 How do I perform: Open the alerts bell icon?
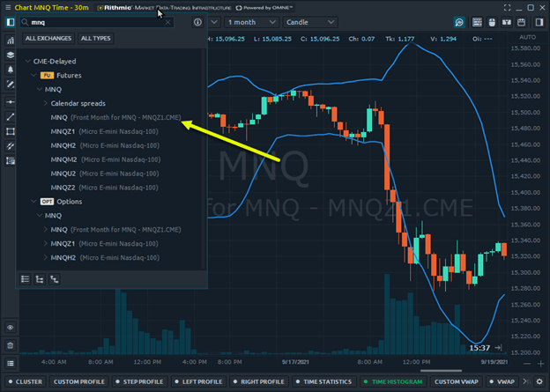[11, 70]
